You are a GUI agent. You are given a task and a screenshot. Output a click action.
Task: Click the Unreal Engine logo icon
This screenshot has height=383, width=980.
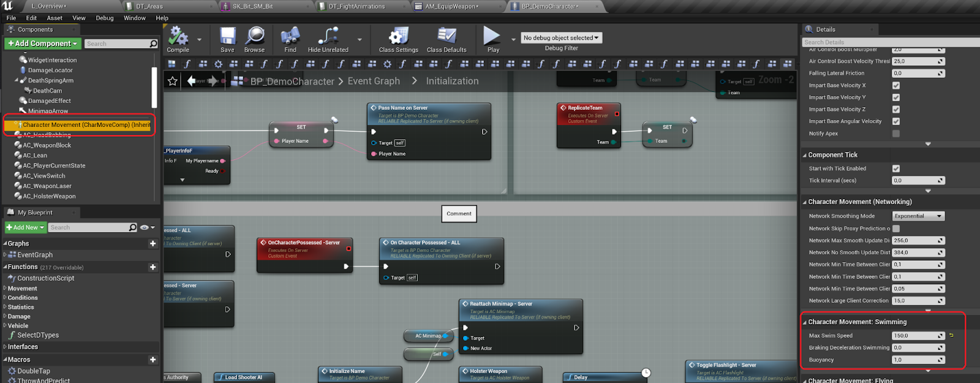(8, 6)
